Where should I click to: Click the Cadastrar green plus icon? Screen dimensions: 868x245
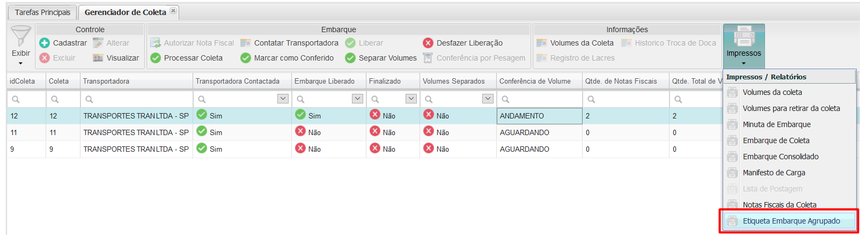click(45, 43)
